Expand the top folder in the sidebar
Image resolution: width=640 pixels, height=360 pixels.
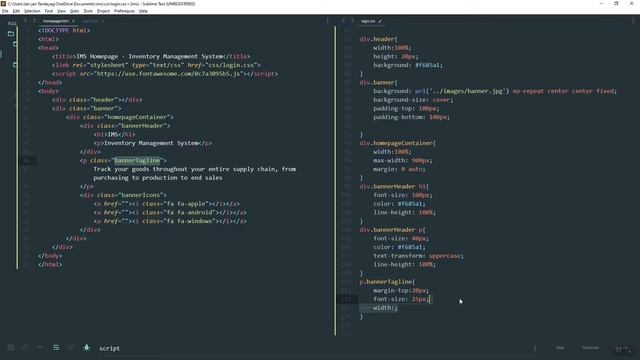point(11,33)
